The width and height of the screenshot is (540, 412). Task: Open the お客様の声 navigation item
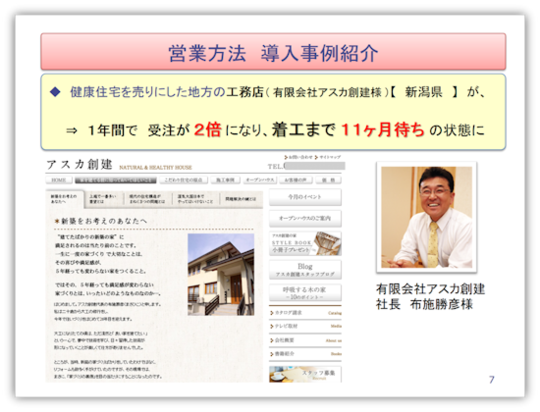pyautogui.click(x=295, y=180)
